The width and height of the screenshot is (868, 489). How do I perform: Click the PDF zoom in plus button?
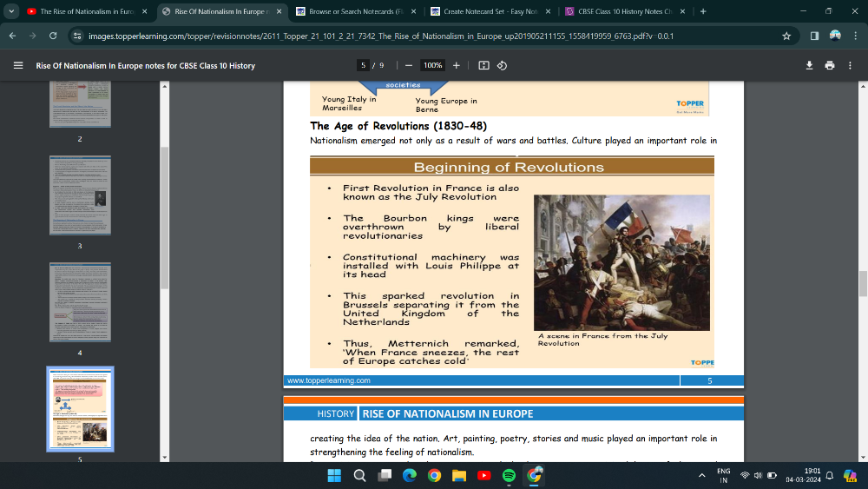457,65
